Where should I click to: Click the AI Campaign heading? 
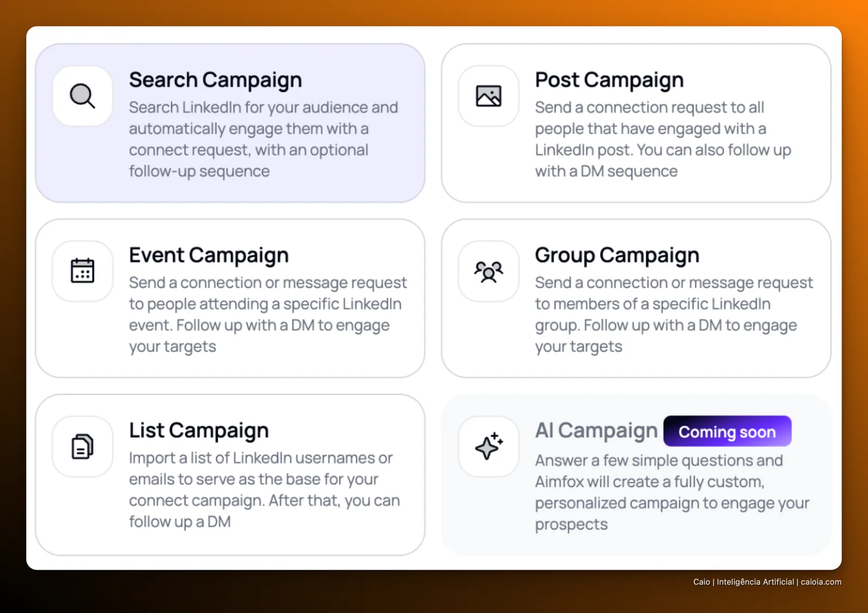pyautogui.click(x=596, y=430)
